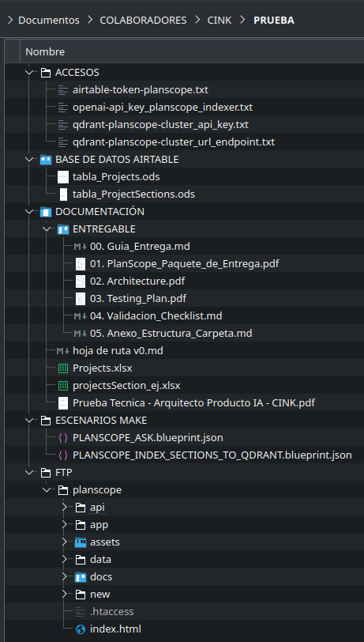Open the CINK breadcrumb segment
Screen dimensions: 364x642
tap(220, 20)
